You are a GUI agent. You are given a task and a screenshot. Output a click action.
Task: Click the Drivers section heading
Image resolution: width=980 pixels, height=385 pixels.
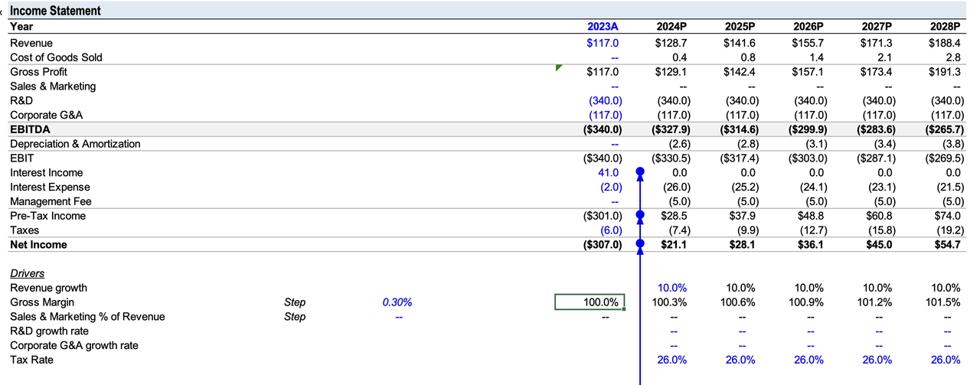pyautogui.click(x=27, y=273)
